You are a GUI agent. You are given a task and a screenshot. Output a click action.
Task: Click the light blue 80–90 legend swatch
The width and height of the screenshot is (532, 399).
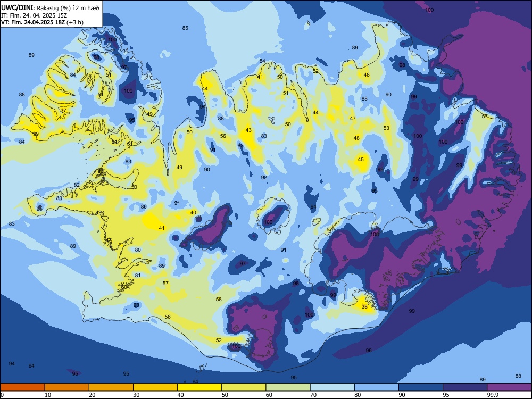377,387
